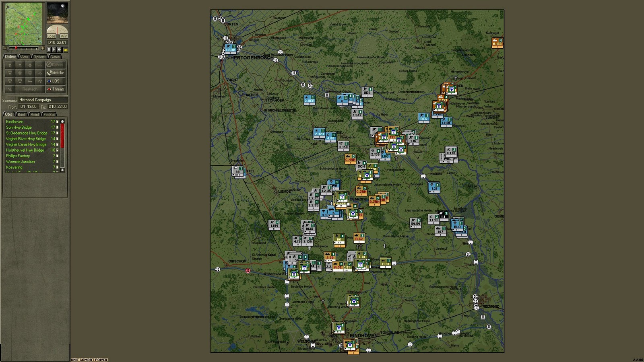Select the green A.81 unit counter
This screenshot has height=362, width=644.
(386, 263)
